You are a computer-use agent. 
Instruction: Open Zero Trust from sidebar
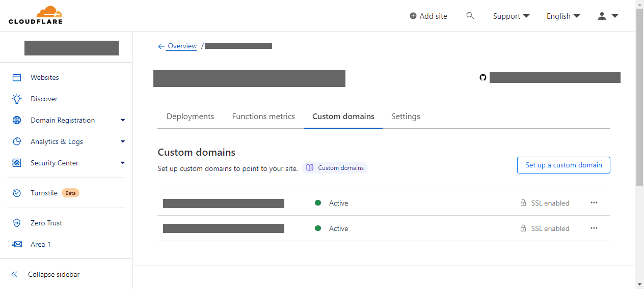click(46, 223)
